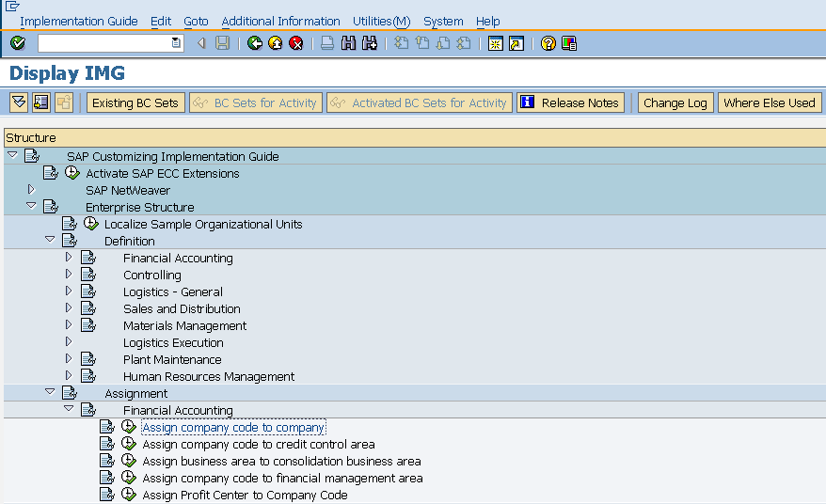
Task: Select Assign company code to company link
Action: point(233,427)
